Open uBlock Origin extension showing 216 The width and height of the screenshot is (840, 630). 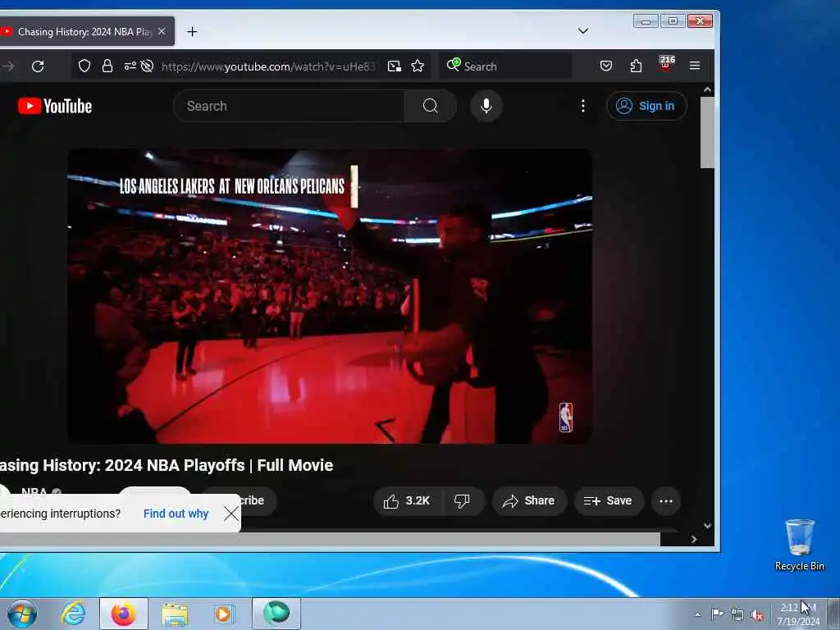pos(665,65)
